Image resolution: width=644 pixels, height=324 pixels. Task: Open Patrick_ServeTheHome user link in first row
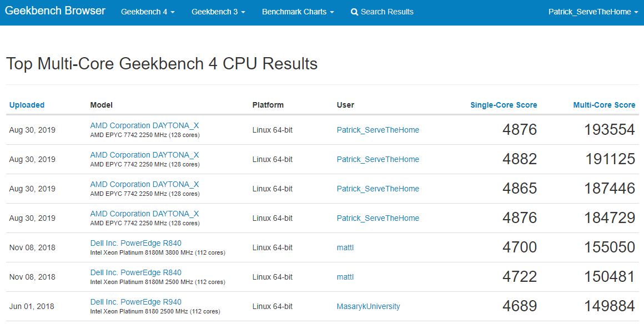[378, 130]
